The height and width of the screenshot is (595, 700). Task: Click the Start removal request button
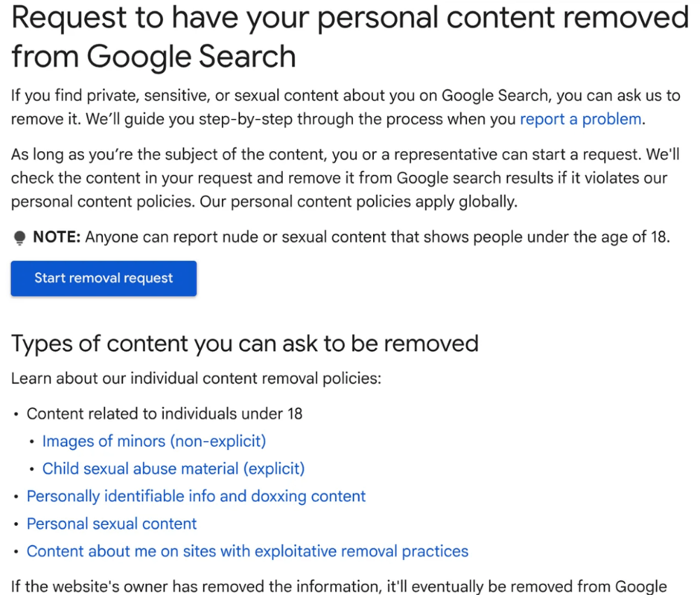point(104,279)
